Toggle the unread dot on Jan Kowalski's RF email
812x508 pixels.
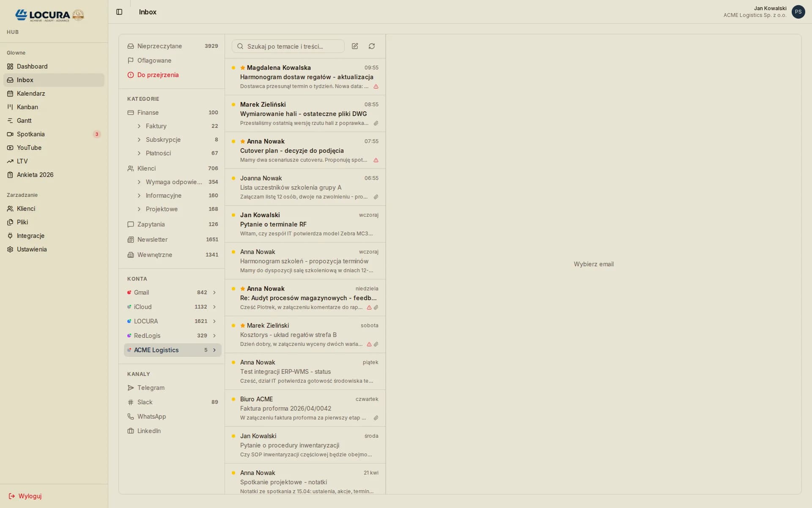(234, 215)
